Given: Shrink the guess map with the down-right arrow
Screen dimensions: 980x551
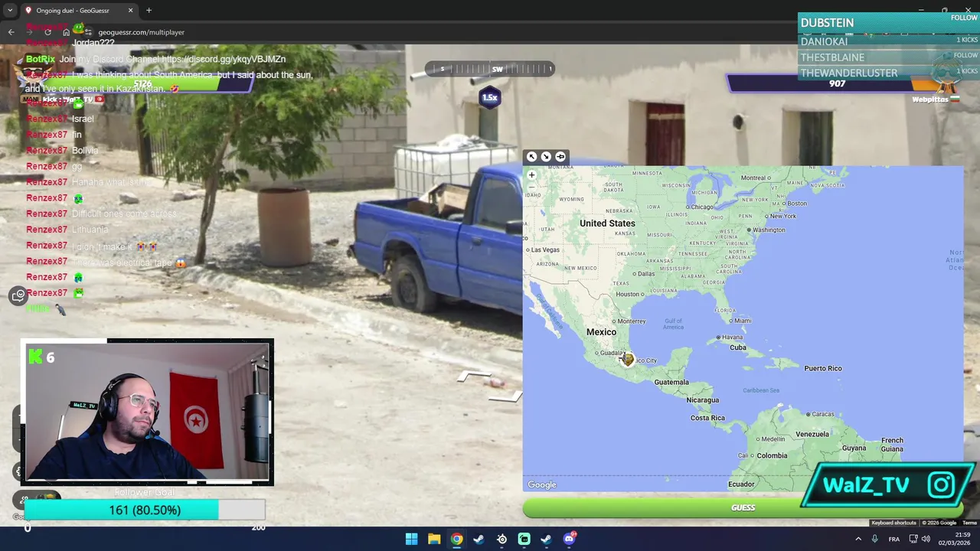Looking at the screenshot, I should coord(546,157).
